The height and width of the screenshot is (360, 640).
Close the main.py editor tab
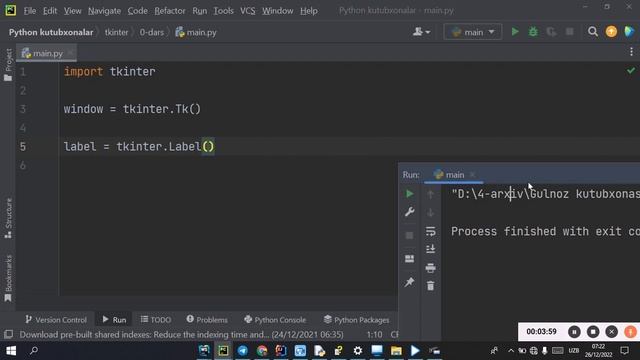click(70, 53)
